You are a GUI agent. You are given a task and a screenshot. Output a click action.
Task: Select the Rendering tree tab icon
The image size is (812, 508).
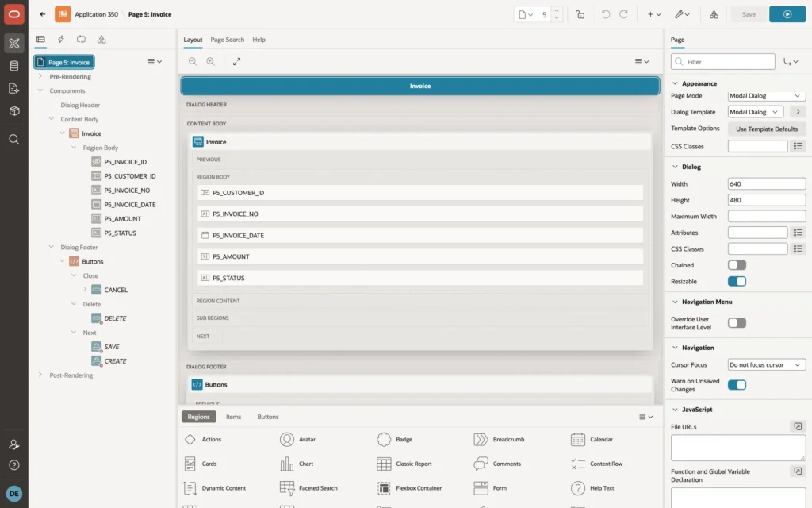(40, 40)
